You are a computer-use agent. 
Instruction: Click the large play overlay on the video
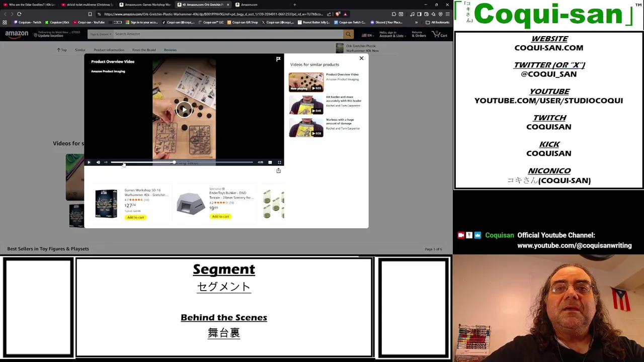point(184,110)
